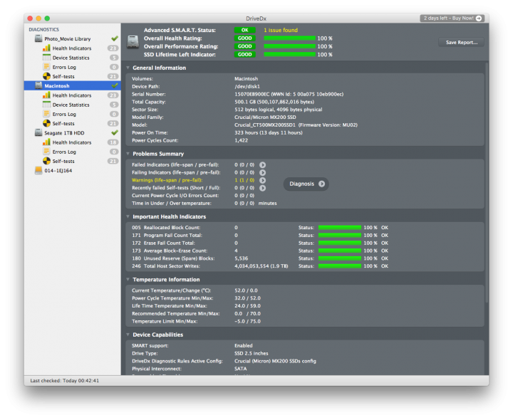Open Device Statistics table icon under Photo_Movie Library
Image resolution: width=513 pixels, height=420 pixels.
tap(46, 58)
